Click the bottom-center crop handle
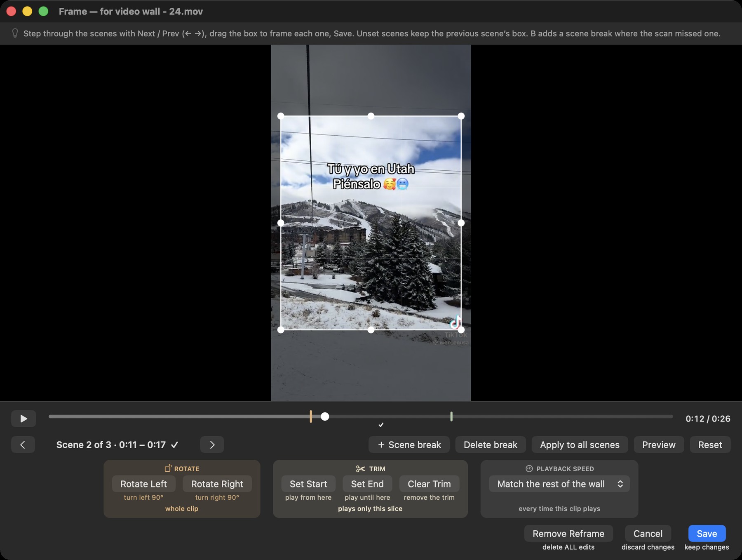This screenshot has height=560, width=742. (371, 330)
